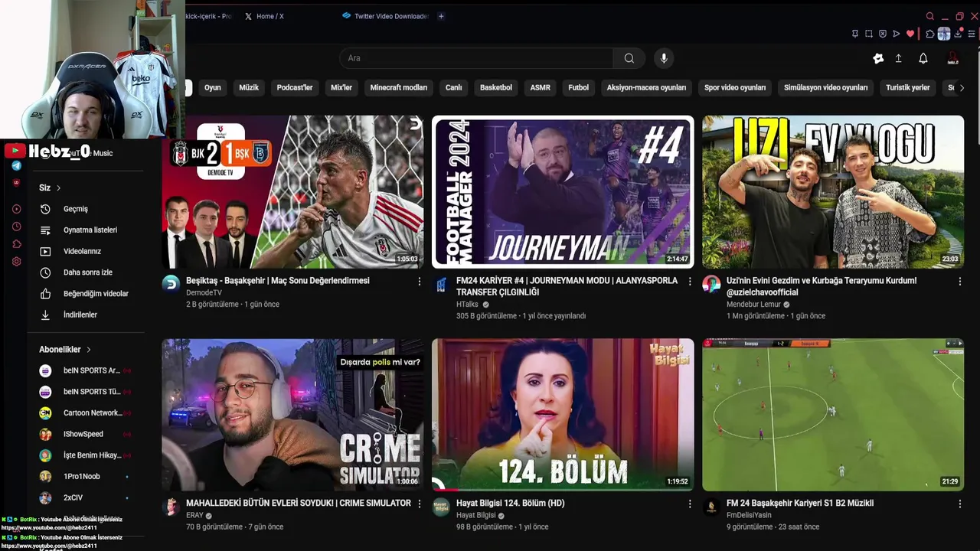Select the ASMR chip
This screenshot has width=980, height=551.
coord(541,88)
